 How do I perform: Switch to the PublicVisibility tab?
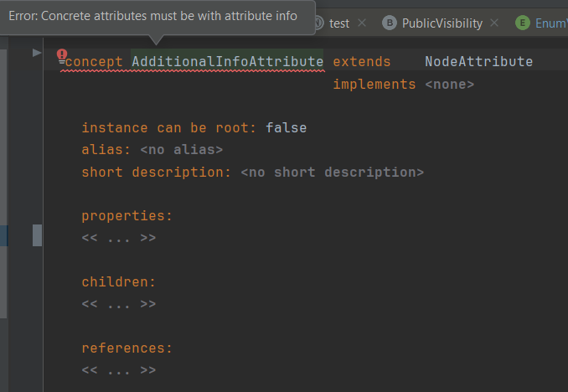point(441,23)
